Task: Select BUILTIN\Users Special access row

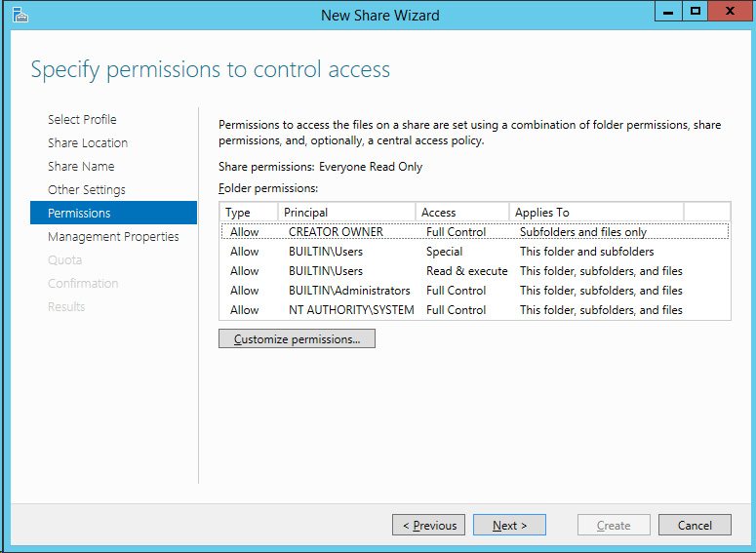Action: [475, 252]
